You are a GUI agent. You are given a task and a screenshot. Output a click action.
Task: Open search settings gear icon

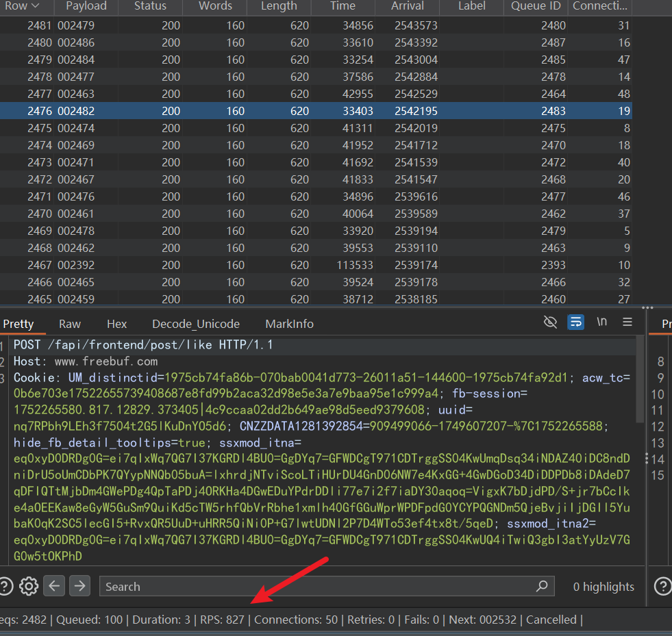(x=29, y=586)
